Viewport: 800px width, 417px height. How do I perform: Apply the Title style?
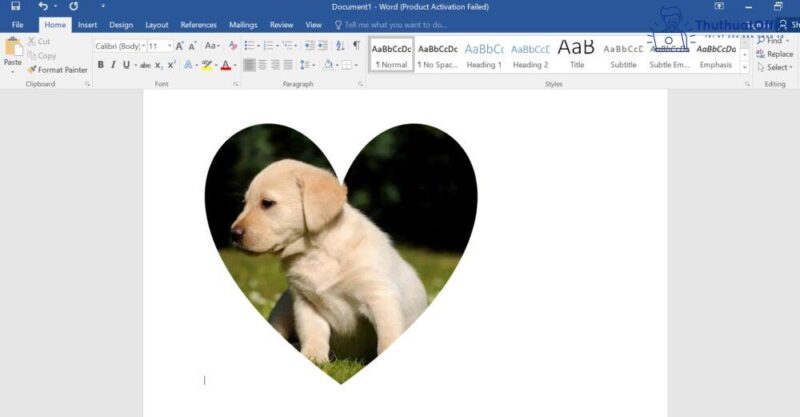(577, 55)
